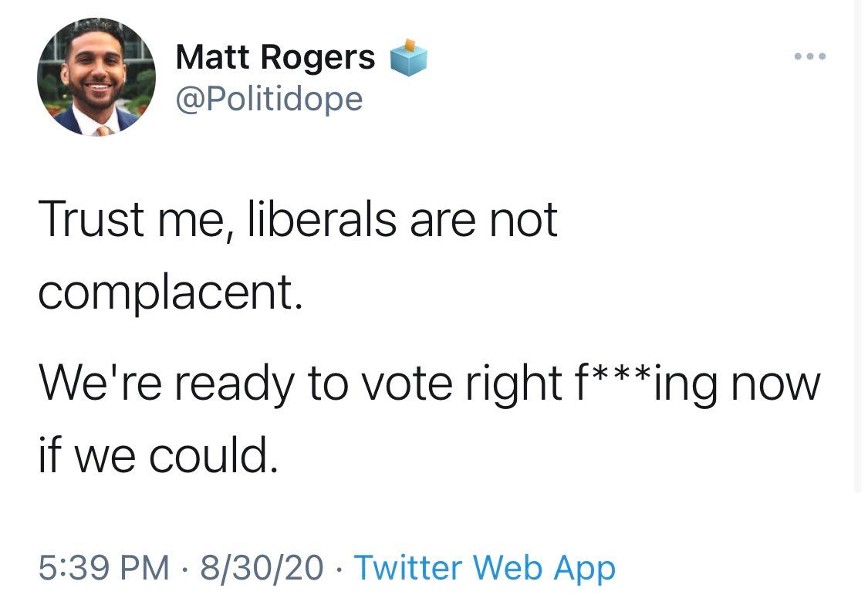Open the 5:39 PM timestamp link

(104, 569)
